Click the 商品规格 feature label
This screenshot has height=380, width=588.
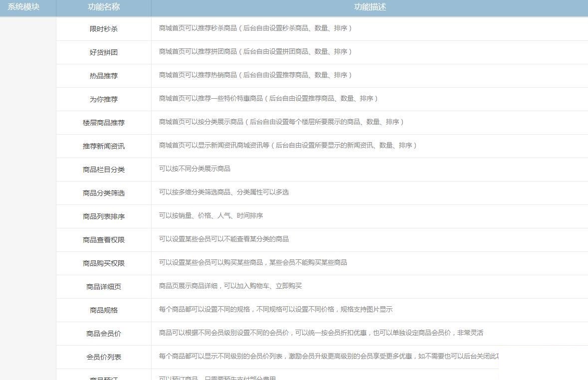tap(104, 310)
